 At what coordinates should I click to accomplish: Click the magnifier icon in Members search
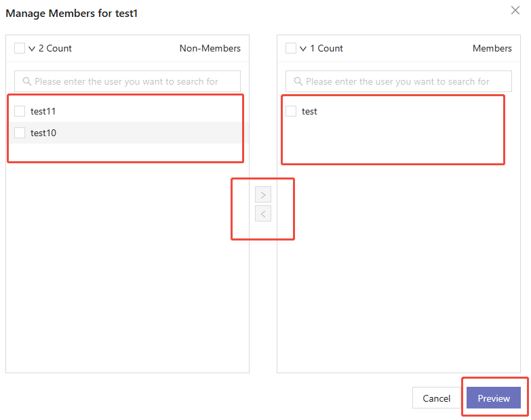(298, 81)
